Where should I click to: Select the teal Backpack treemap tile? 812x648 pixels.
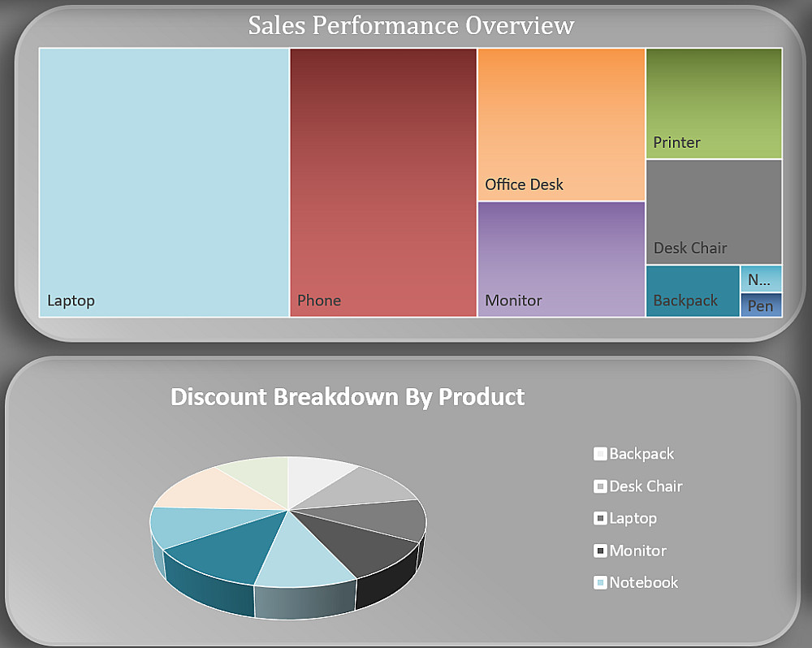point(693,291)
